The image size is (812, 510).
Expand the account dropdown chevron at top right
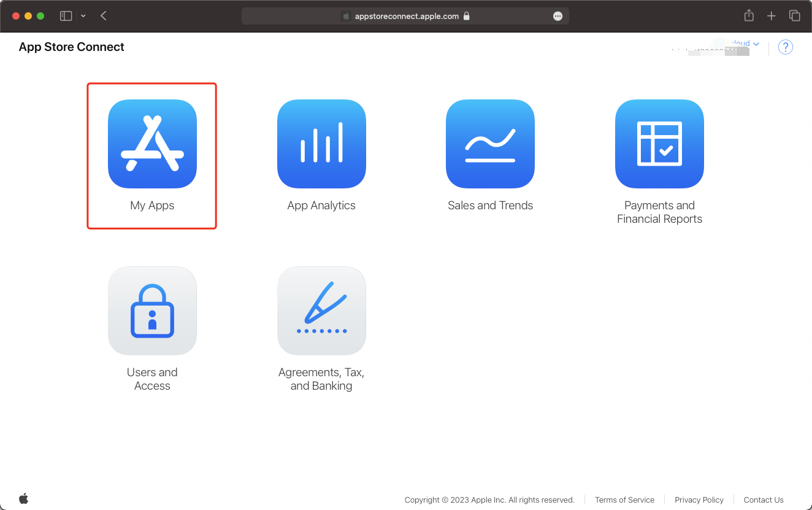click(x=756, y=44)
